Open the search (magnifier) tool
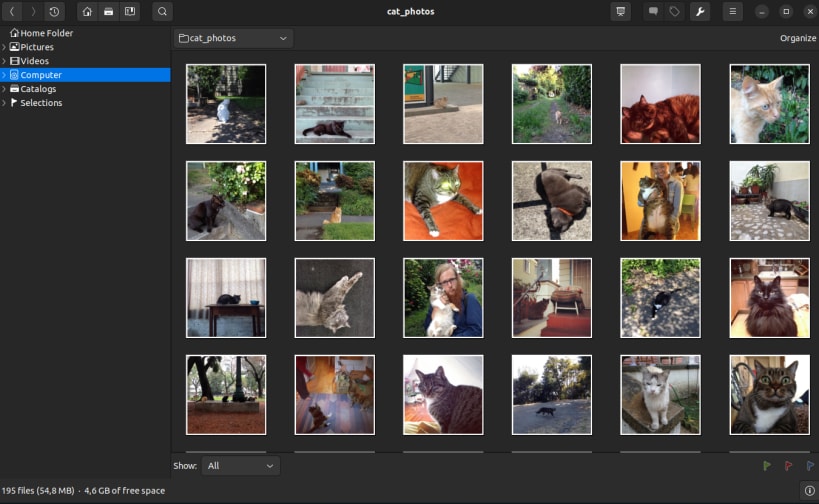The height and width of the screenshot is (504, 819). (x=162, y=11)
